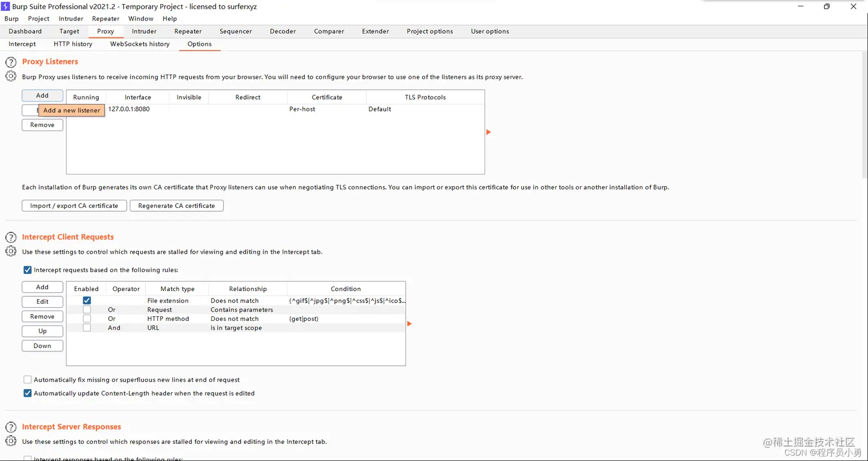Click the Certificate column header
Screen dimensions: 868x461
pos(327,97)
